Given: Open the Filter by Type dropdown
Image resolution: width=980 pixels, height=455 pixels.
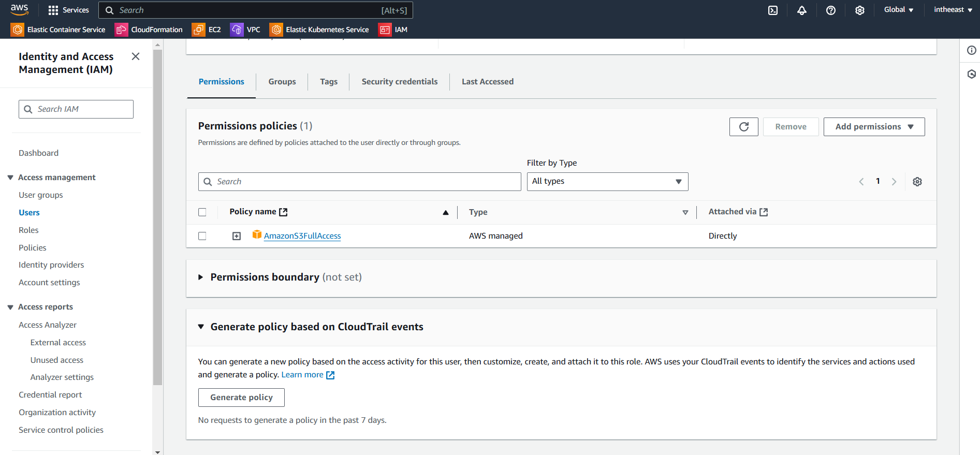Looking at the screenshot, I should 608,182.
